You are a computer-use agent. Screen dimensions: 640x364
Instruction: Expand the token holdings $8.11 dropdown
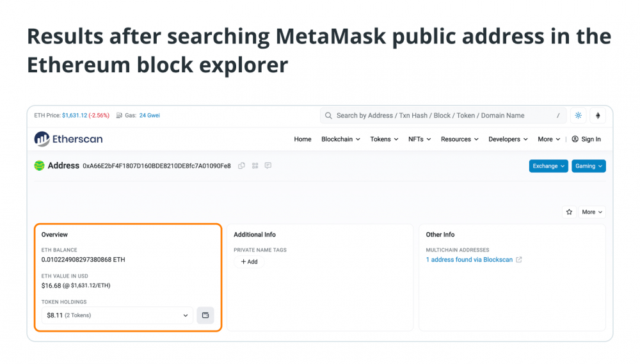[117, 315]
